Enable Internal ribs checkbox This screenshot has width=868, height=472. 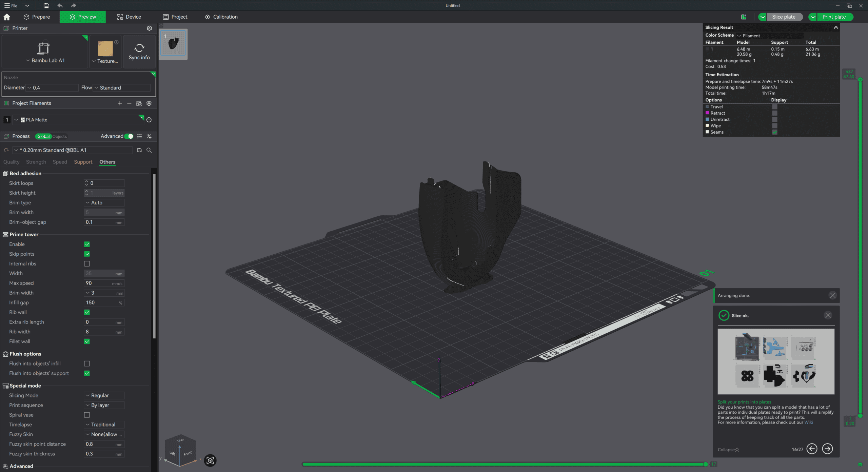[x=87, y=264]
